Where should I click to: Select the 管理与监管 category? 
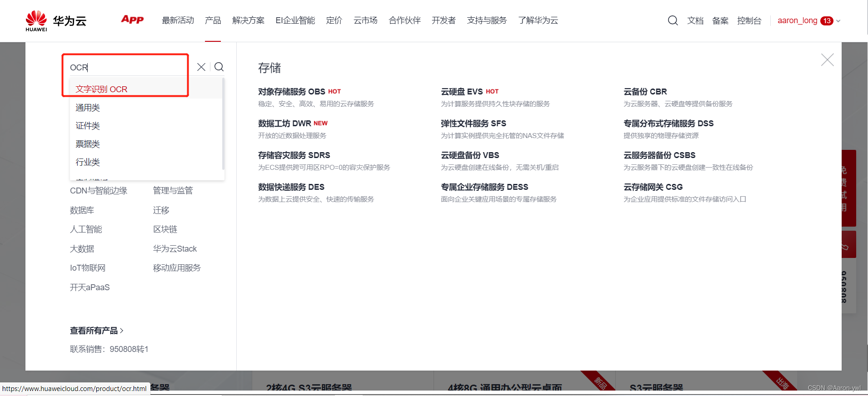click(x=173, y=191)
